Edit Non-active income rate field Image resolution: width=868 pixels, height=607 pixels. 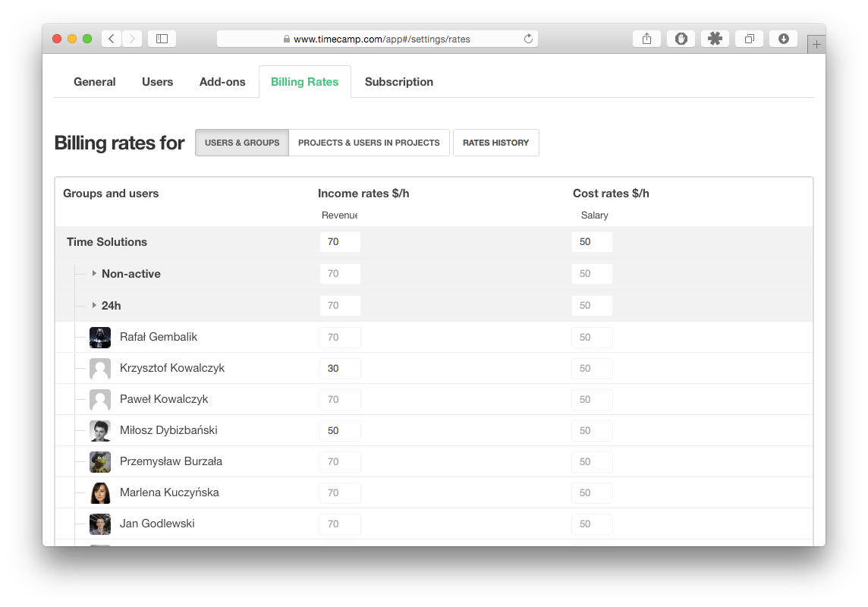coord(340,274)
